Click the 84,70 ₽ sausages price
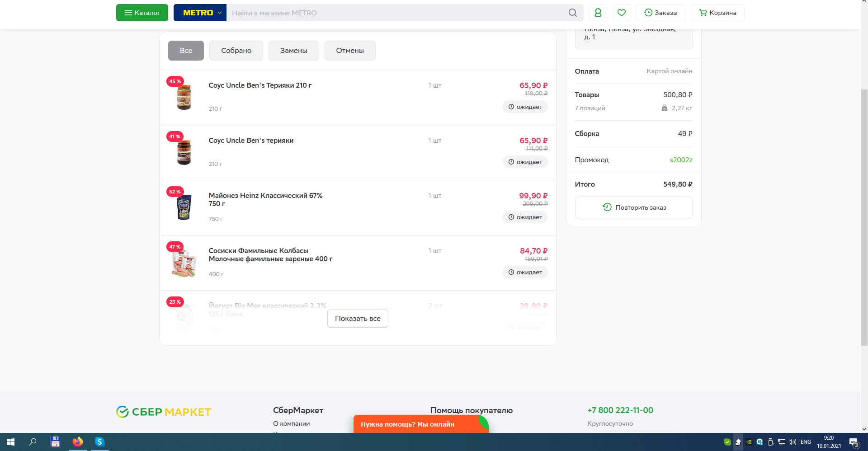868x451 pixels. pyautogui.click(x=533, y=251)
